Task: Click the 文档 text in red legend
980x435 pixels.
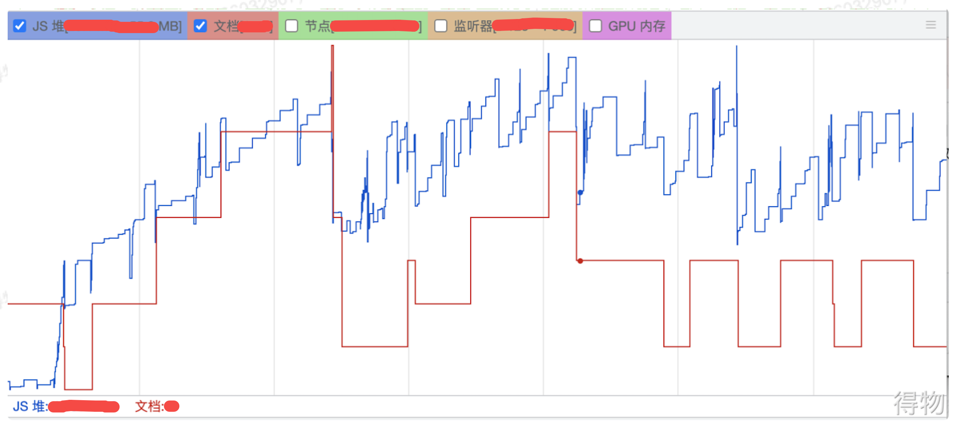Action: [x=226, y=26]
